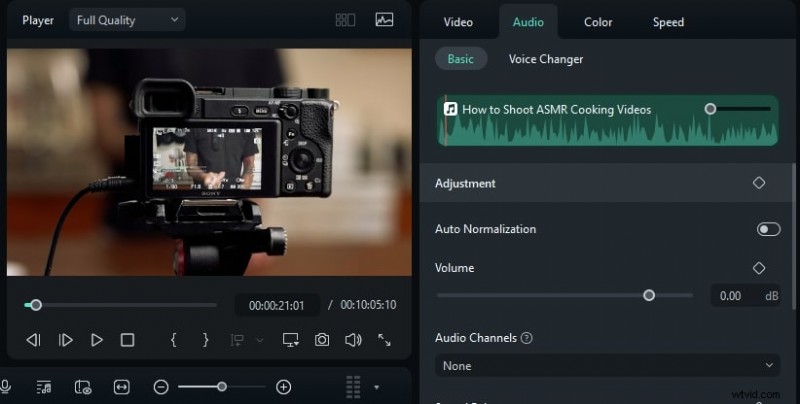
Task: Show the video scopes icon
Action: (384, 20)
